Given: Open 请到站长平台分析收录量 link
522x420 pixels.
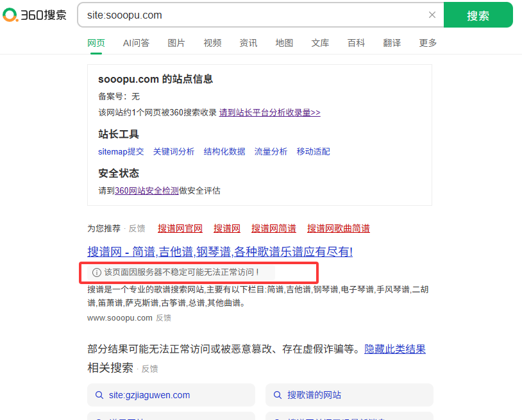Looking at the screenshot, I should pos(269,112).
